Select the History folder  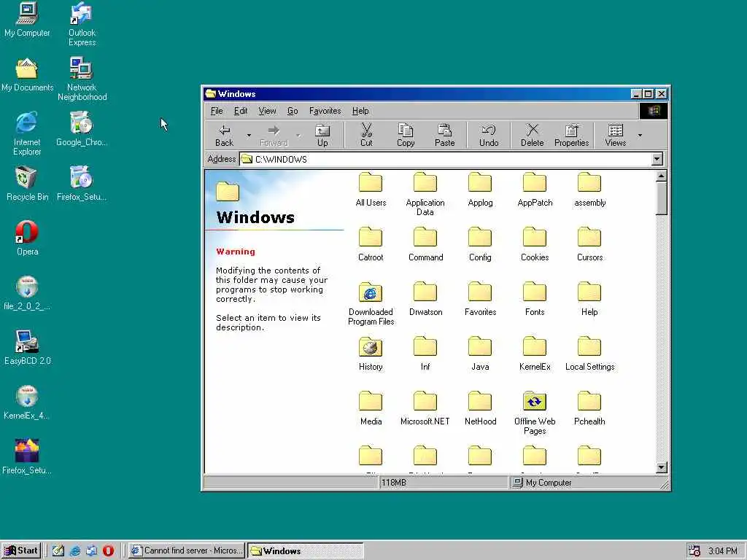371,354
